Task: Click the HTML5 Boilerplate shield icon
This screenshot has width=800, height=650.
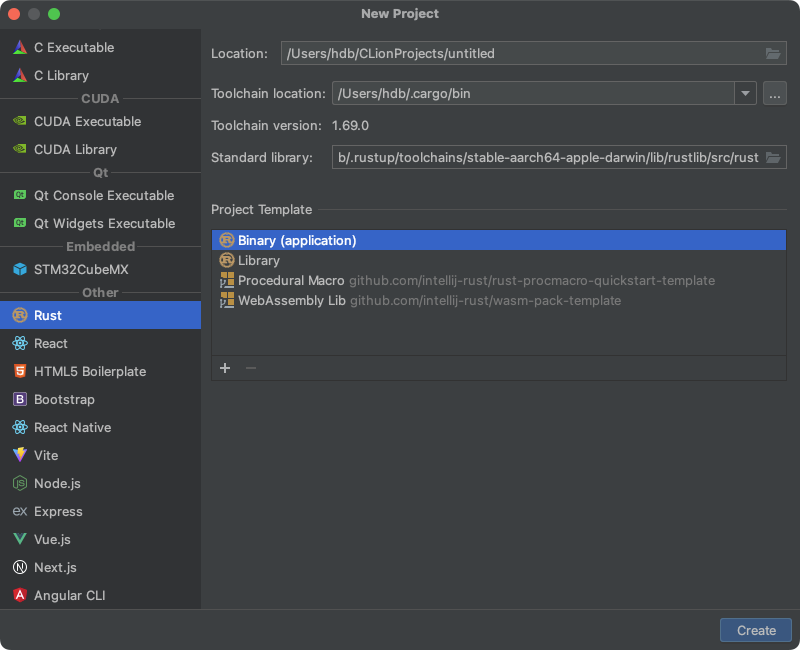Action: (20, 371)
